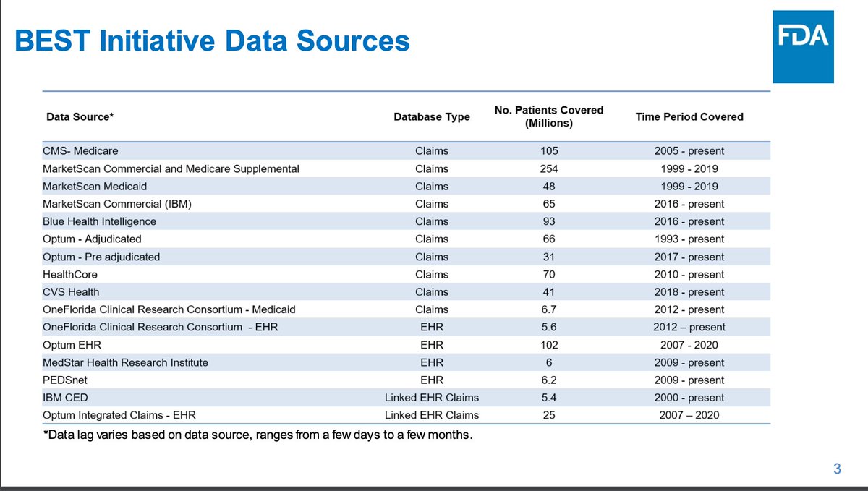Click 2009 - present in PEDSnet row
Viewport: 868px width, 491px height.
(x=689, y=380)
